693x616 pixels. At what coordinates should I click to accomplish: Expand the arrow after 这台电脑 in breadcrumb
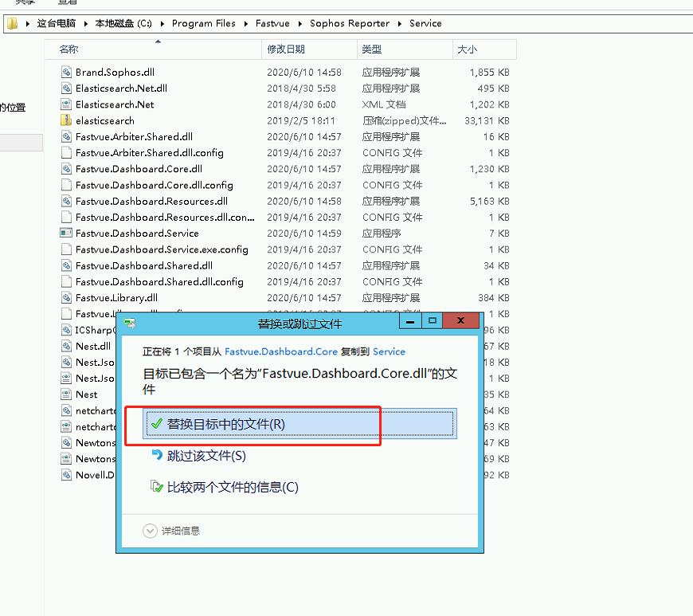(85, 23)
